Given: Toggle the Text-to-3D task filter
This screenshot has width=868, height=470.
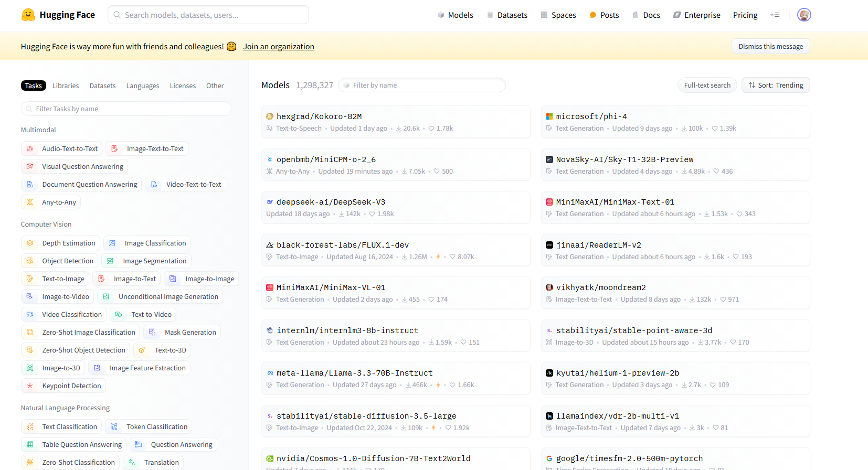Looking at the screenshot, I should tap(162, 350).
